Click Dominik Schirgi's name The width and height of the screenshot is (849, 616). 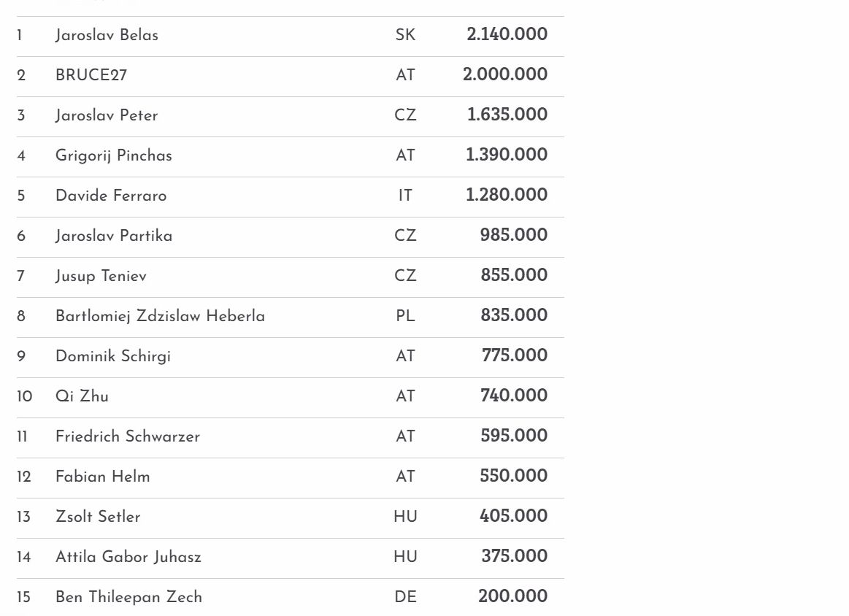point(113,356)
